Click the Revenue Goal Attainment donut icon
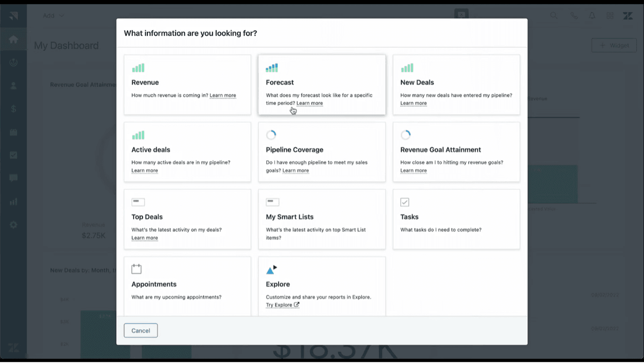The image size is (644, 364). [405, 135]
